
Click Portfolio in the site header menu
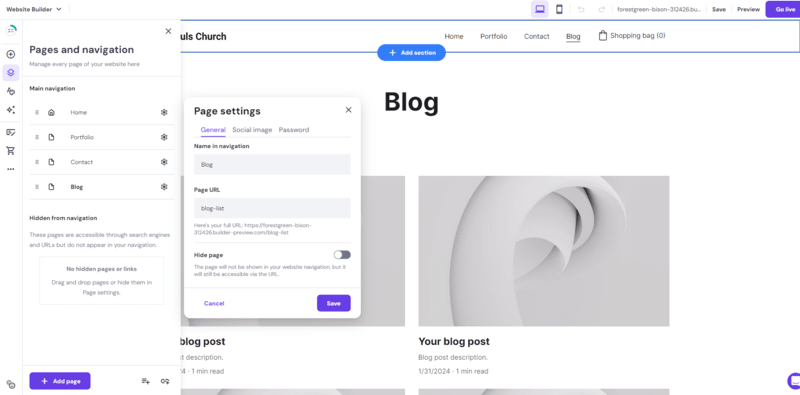pos(493,36)
